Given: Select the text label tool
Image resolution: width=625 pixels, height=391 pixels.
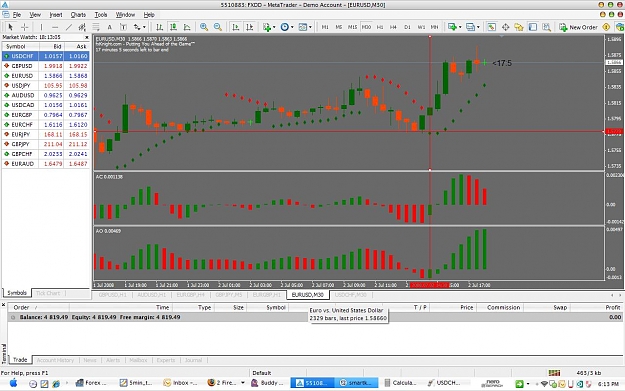Looking at the screenshot, I should point(123,27).
